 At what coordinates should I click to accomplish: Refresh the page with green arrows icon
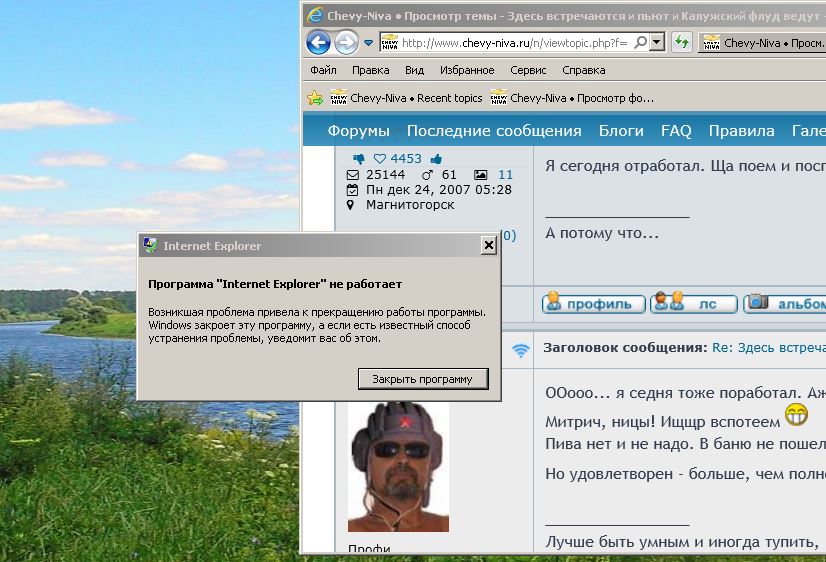(682, 42)
